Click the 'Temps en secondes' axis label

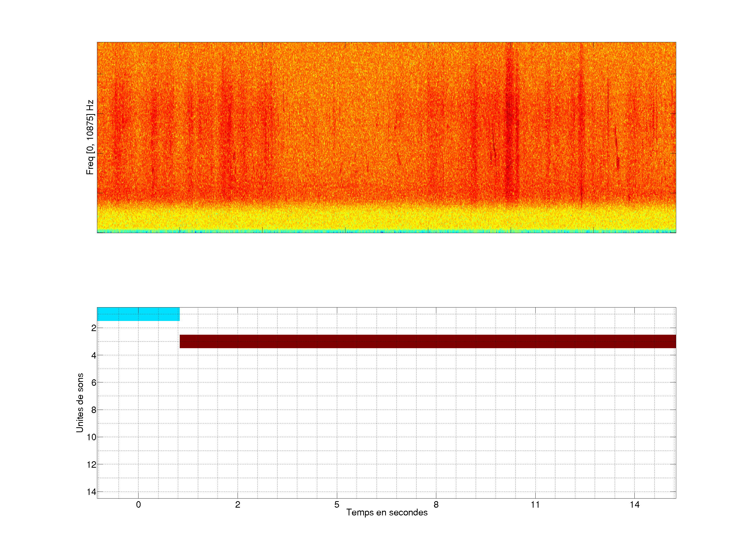pos(387,512)
